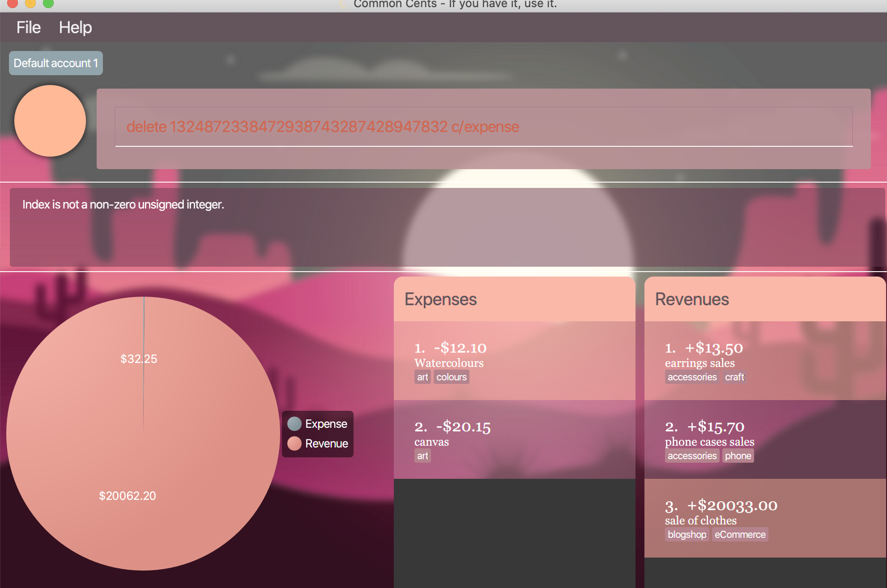Screen dimensions: 887x588
Task: Click the grey Expense legend dot
Action: click(x=294, y=424)
